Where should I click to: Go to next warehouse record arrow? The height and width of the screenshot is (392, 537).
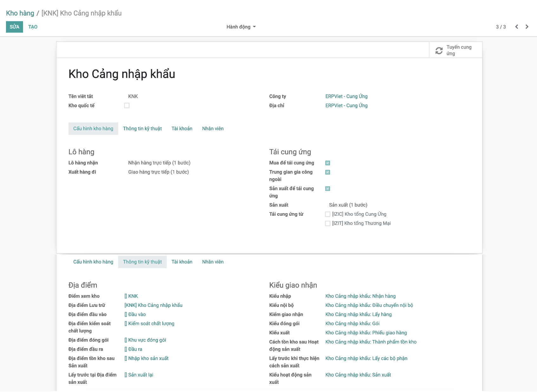point(527,27)
